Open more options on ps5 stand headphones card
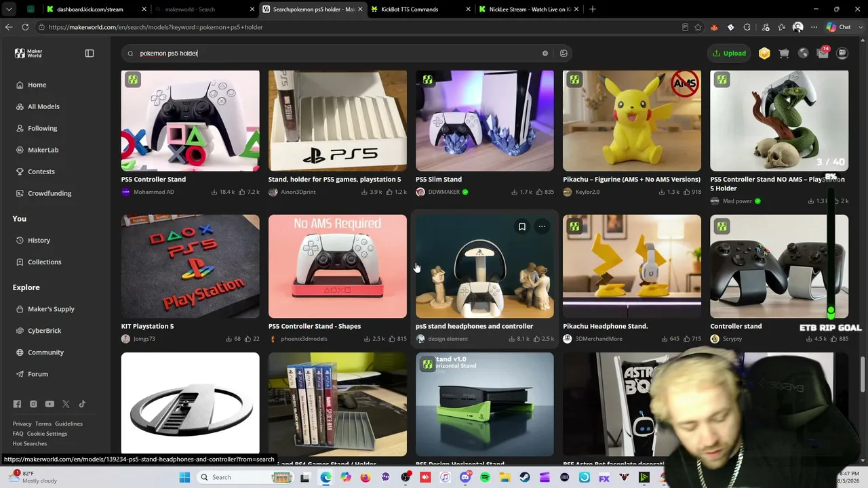Viewport: 868px width, 488px height. (542, 227)
